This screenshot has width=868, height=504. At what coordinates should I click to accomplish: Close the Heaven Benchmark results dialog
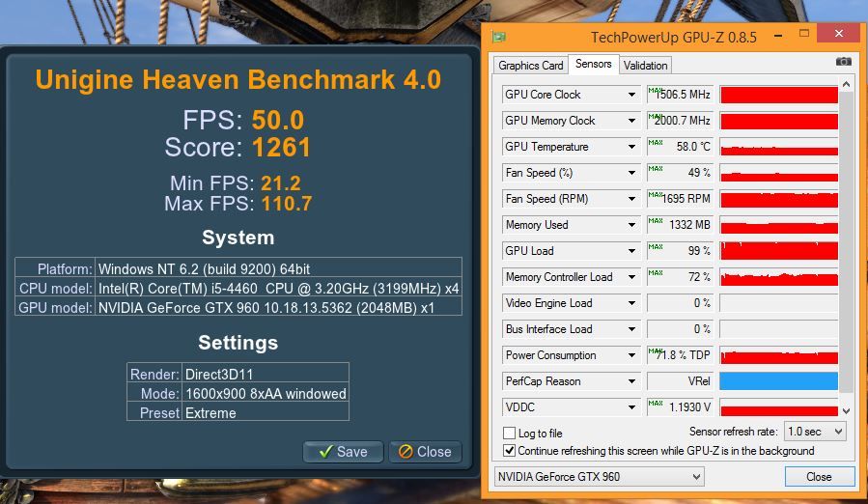[x=425, y=452]
